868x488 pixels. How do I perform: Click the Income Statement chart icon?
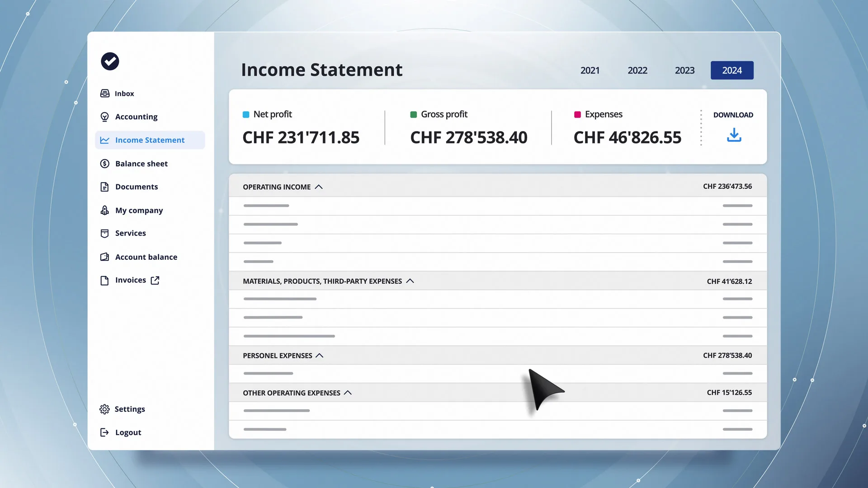105,140
